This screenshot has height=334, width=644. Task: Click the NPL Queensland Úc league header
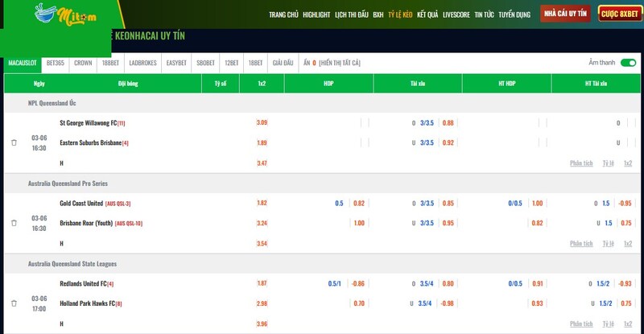[x=52, y=103]
